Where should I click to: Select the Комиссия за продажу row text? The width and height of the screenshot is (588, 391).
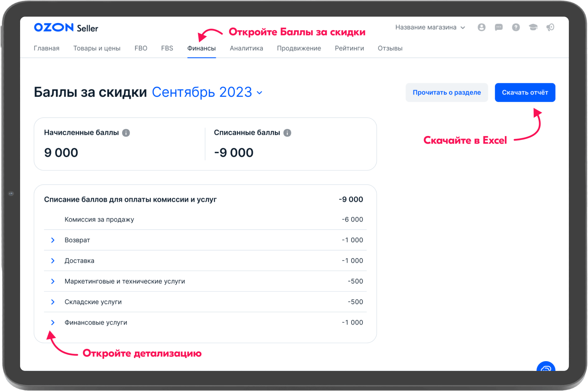[99, 220]
